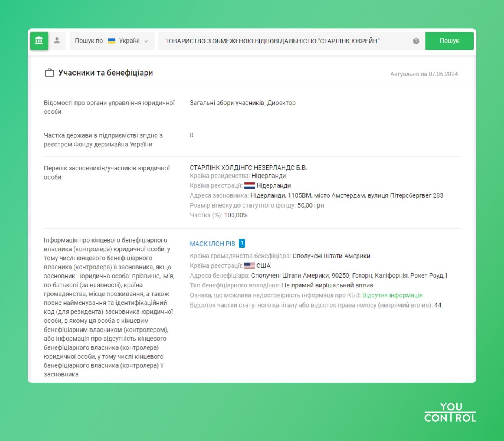Expand the chevron next to 'Україні'

(x=146, y=41)
